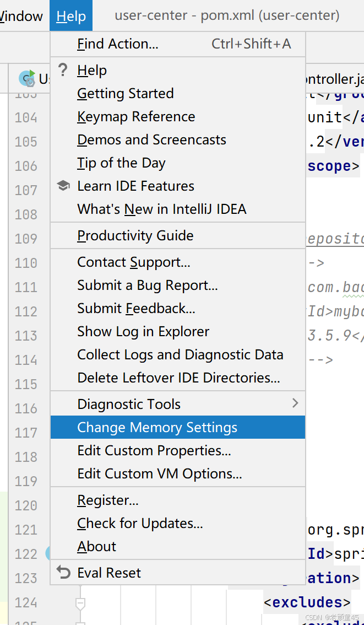364x625 pixels.
Task: Open Getting Started guide
Action: pyautogui.click(x=126, y=94)
